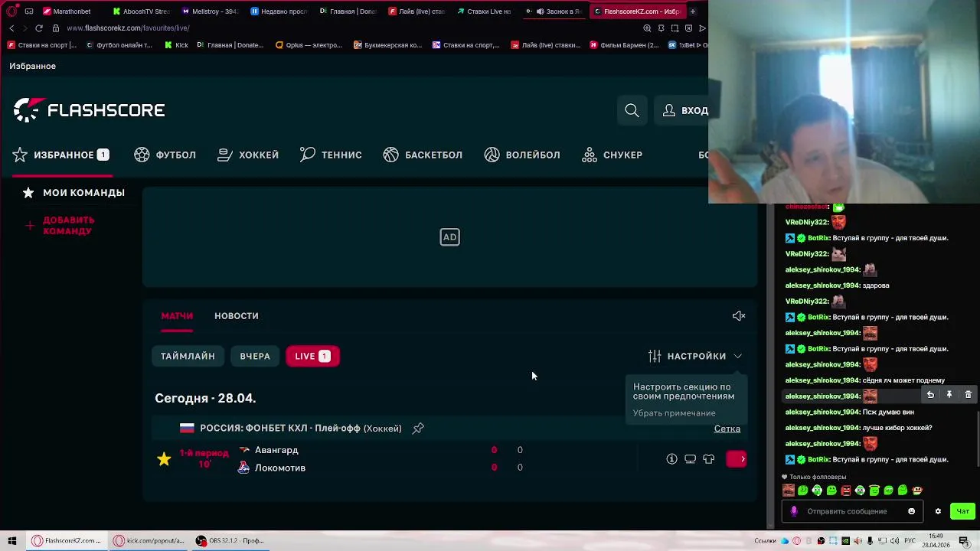Image resolution: width=980 pixels, height=551 pixels.
Task: Select the Футбол sport tab
Action: pos(165,155)
